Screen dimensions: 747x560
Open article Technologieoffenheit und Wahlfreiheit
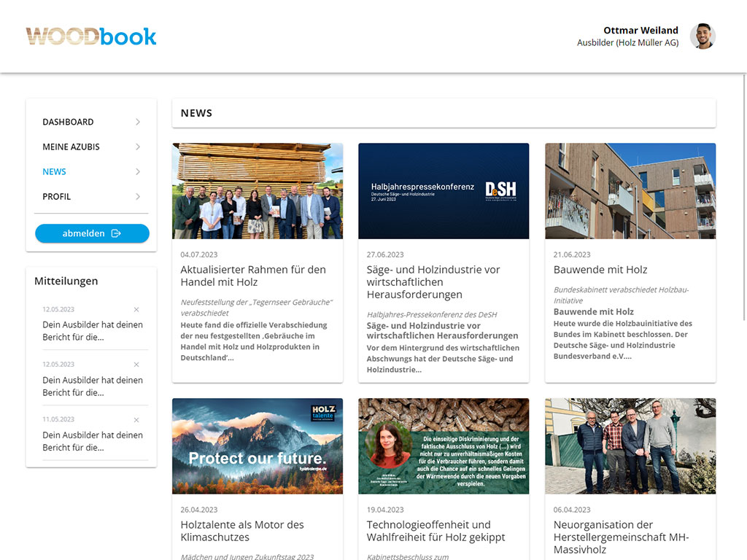(x=436, y=531)
